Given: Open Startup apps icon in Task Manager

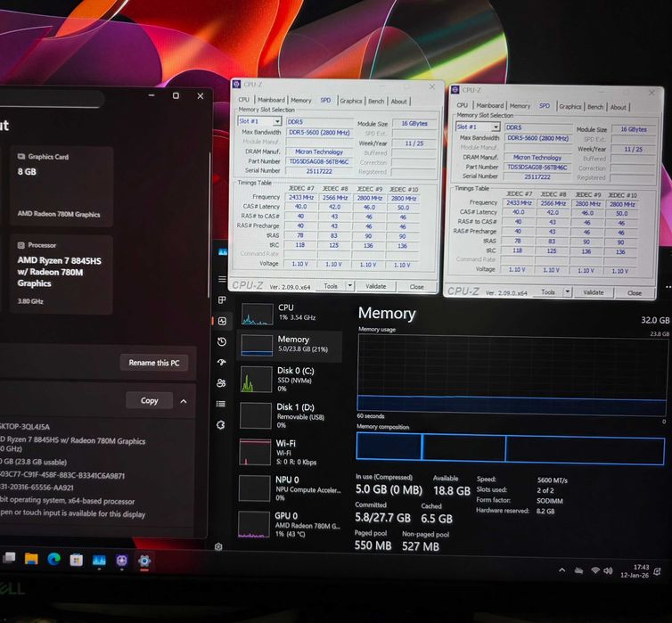Looking at the screenshot, I should 222,363.
